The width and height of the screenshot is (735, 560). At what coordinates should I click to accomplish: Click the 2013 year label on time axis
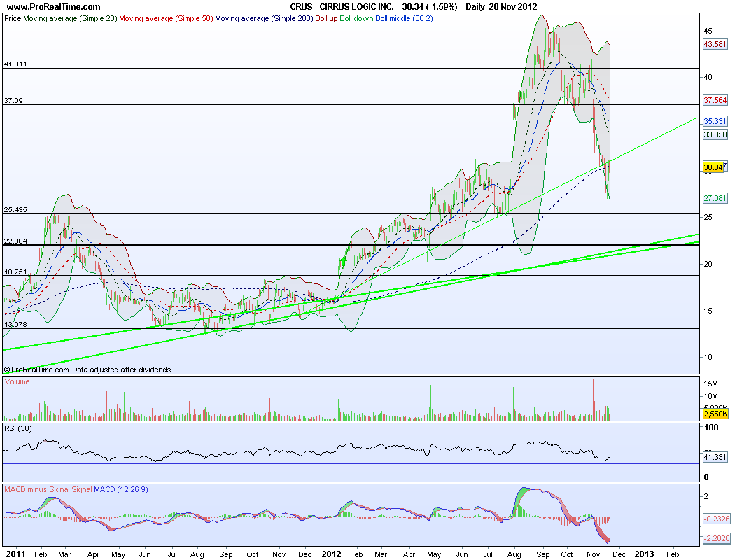tap(644, 554)
